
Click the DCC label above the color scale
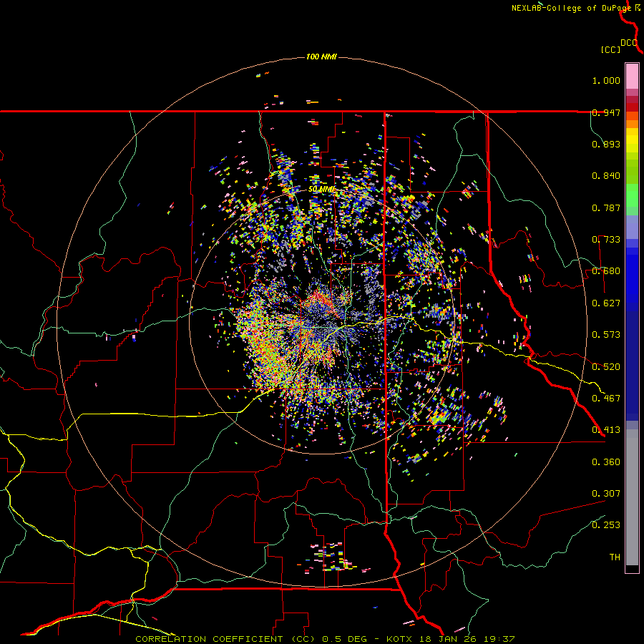(x=628, y=43)
